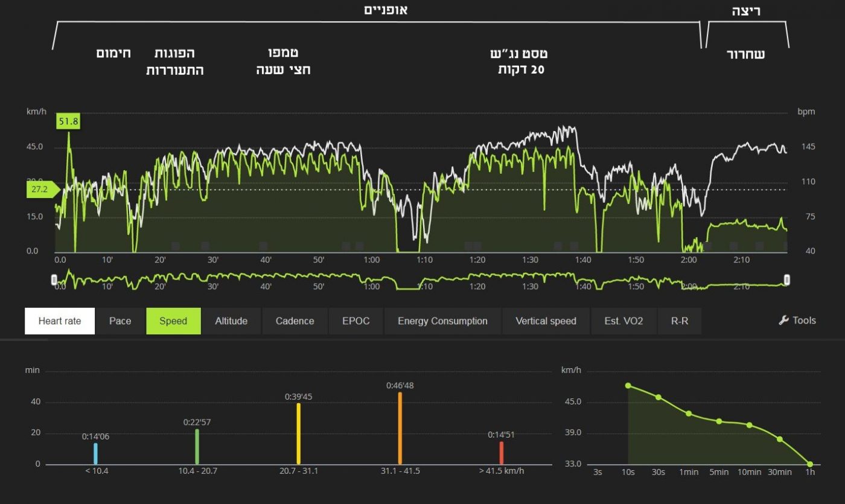Disable the Speed graph overlay
This screenshot has width=845, height=504.
[x=173, y=321]
